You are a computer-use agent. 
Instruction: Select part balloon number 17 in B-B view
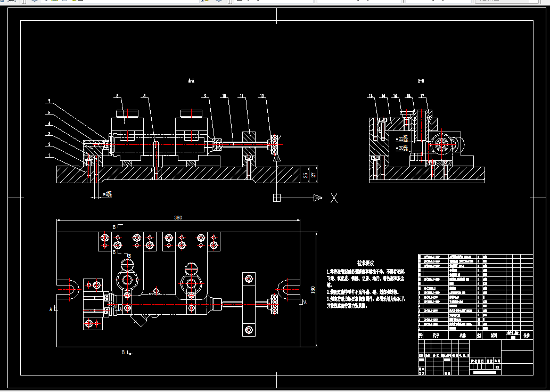(422, 95)
